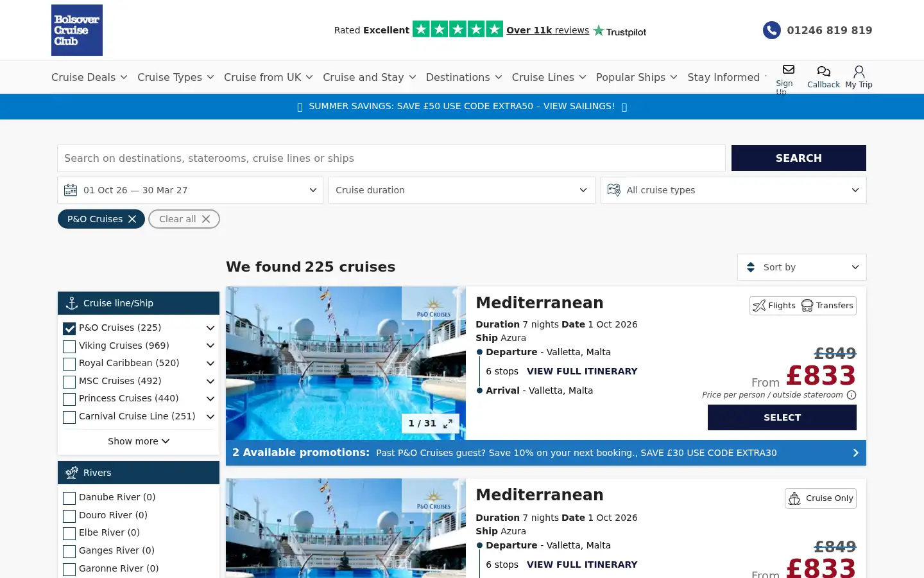The image size is (924, 578).
Task: Check the Douro River (0) checkbox
Action: pos(69,516)
